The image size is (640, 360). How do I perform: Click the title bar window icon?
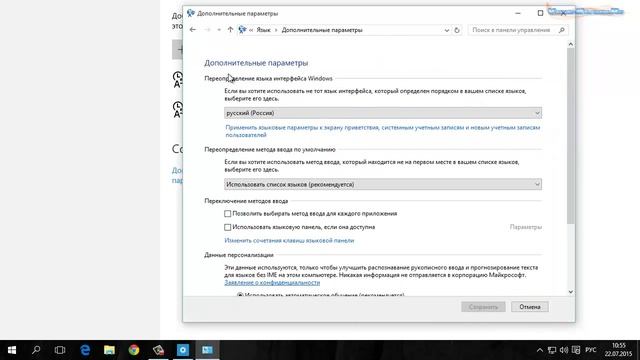pos(191,13)
